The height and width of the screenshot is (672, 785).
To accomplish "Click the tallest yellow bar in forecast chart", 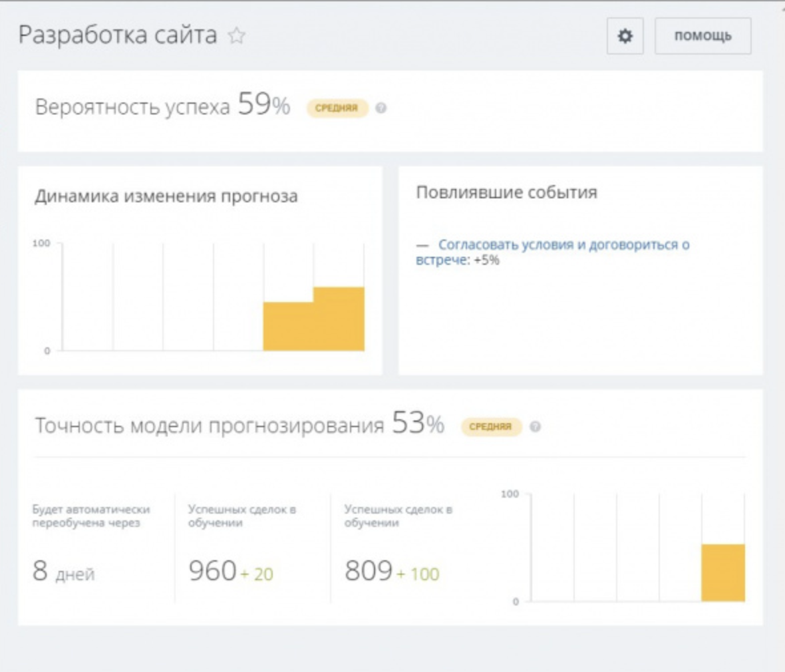I will click(339, 319).
